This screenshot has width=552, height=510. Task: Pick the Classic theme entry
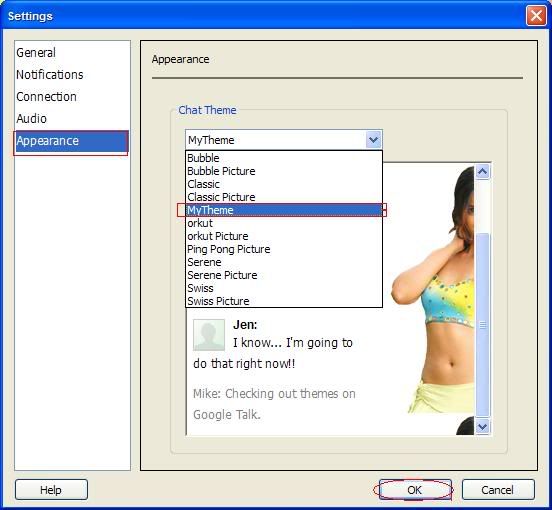pos(284,184)
